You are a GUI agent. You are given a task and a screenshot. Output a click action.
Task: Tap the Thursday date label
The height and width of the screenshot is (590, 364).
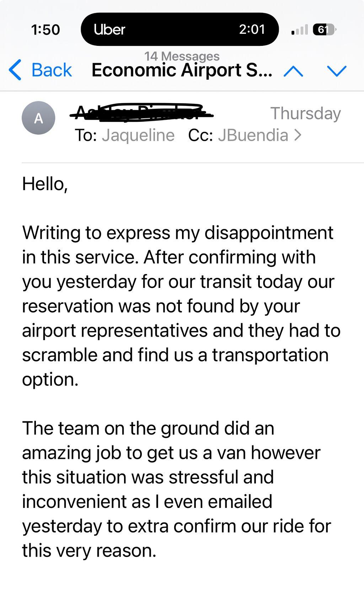click(x=306, y=113)
